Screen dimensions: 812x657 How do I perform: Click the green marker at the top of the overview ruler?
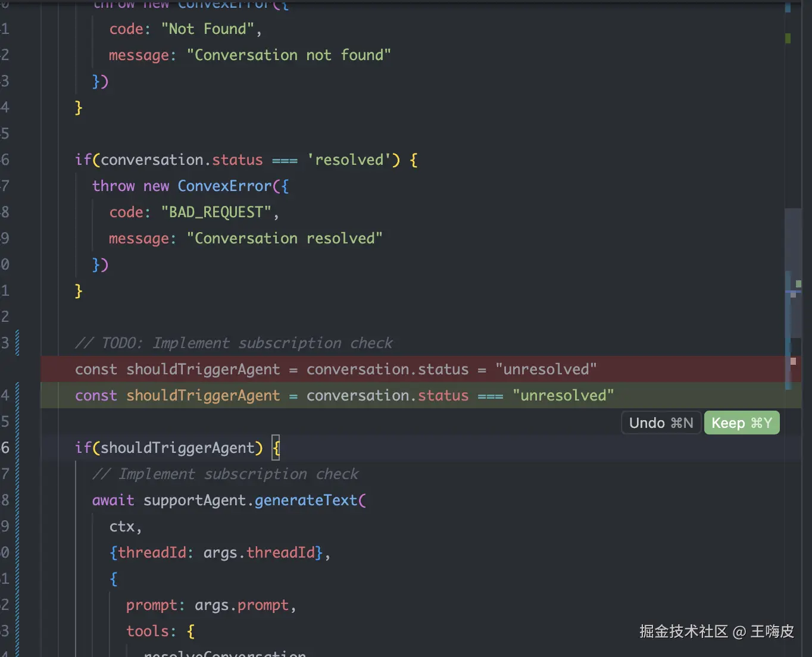tap(788, 39)
